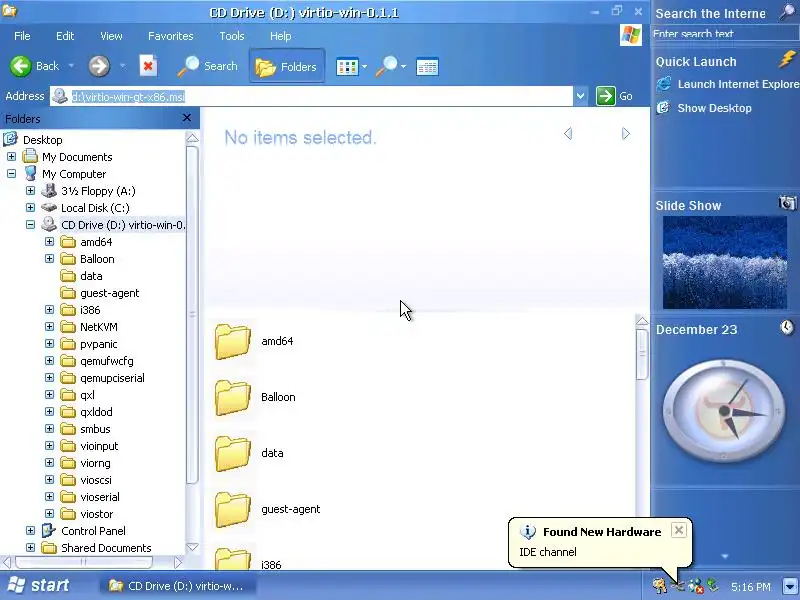Click the file list vertical scrollbar
Image resolution: width=800 pixels, height=600 pixels.
(642, 355)
